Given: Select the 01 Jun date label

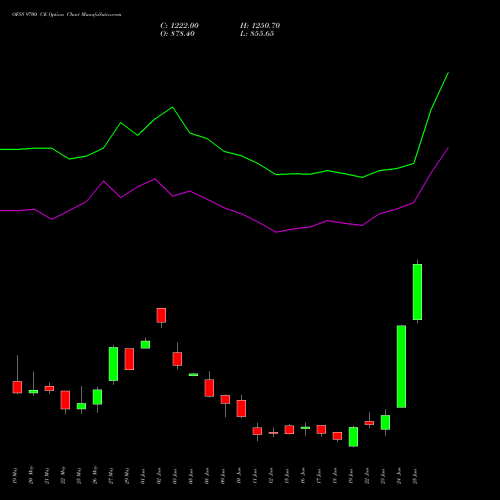Looking at the screenshot, I should (143, 476).
